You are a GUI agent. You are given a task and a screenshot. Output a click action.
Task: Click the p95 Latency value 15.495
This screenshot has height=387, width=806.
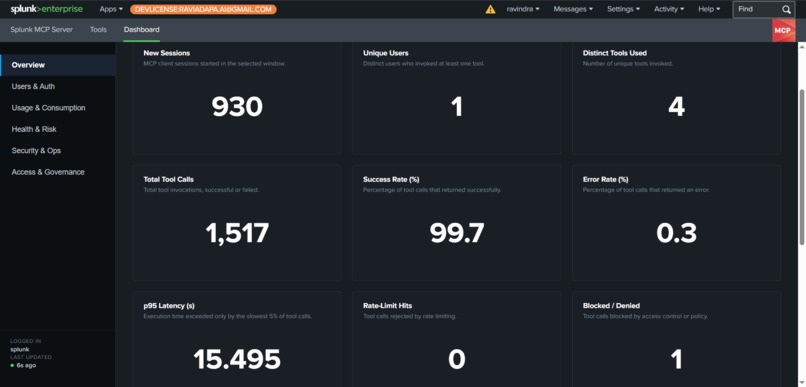pyautogui.click(x=237, y=359)
